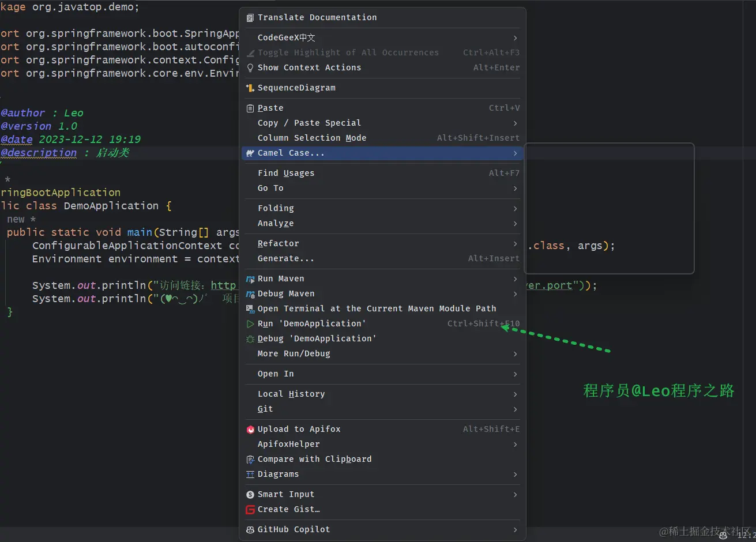Screen dimensions: 756x542
Task: Run 'DemoApplication' from the context menu
Action: click(382, 323)
